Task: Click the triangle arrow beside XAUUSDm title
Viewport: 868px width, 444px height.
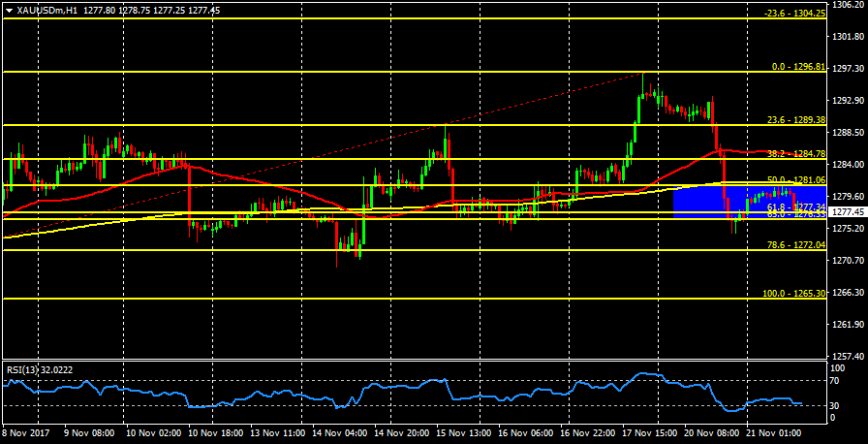Action: (x=9, y=10)
